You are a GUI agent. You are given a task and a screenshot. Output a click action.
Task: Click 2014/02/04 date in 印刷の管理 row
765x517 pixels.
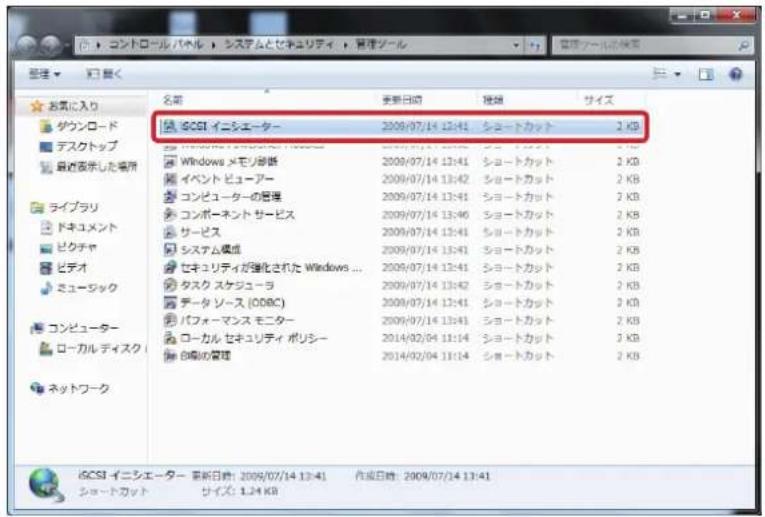tap(425, 356)
